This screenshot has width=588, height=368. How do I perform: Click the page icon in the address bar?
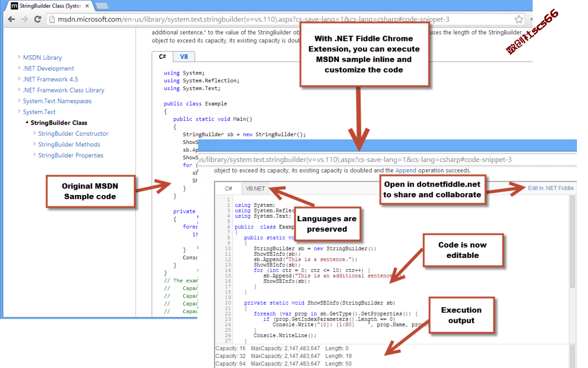coord(52,19)
